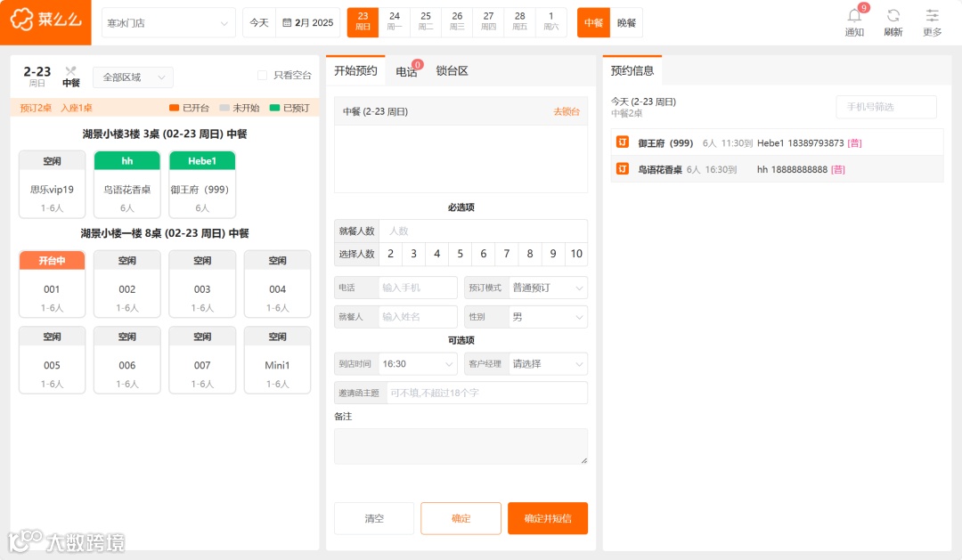Select date 27 周四
Screen dimensions: 962x560
[488, 22]
